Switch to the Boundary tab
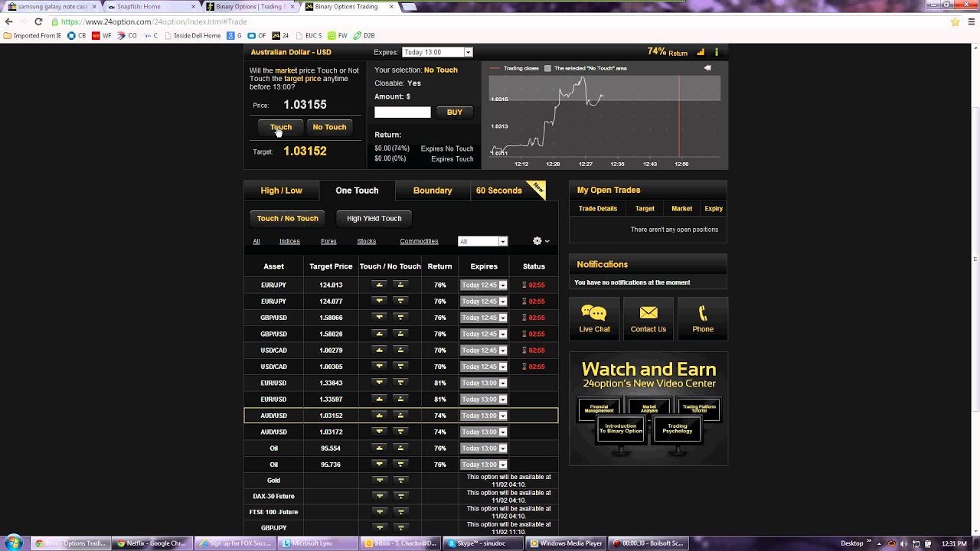This screenshot has width=980, height=551. 433,191
